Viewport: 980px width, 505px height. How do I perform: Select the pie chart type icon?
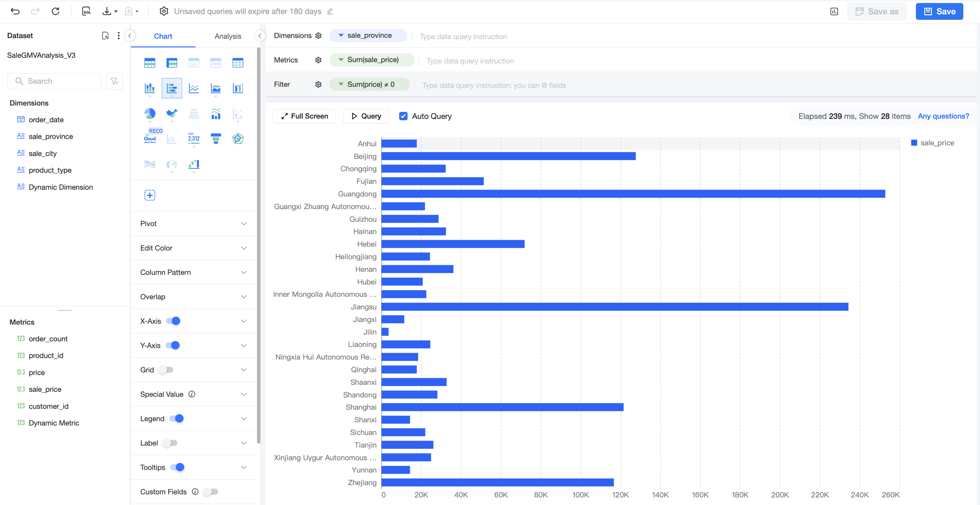(150, 113)
